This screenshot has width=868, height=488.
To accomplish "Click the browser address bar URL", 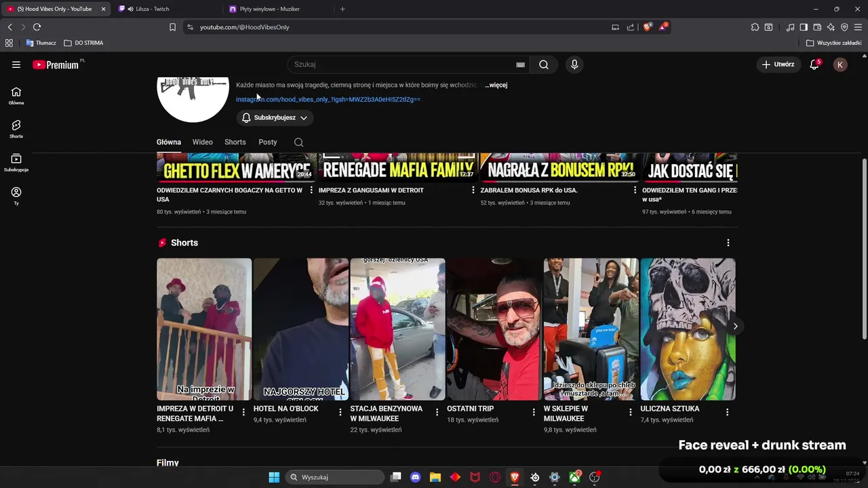I will pos(244,27).
